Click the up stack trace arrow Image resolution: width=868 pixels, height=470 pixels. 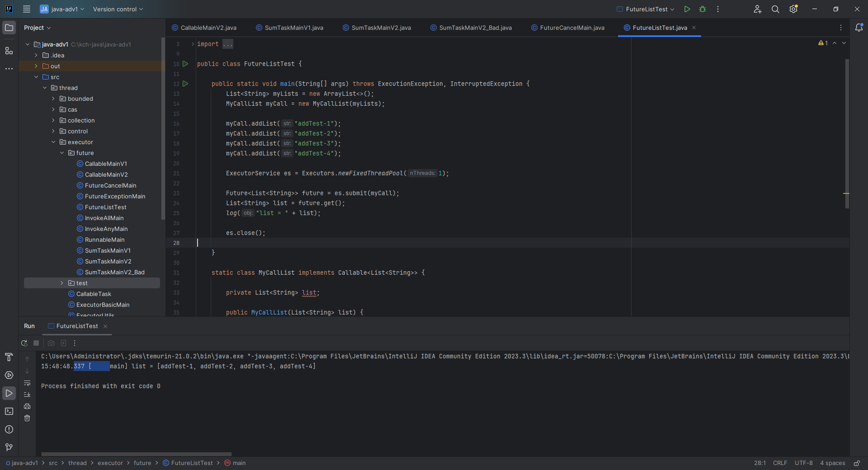[27, 359]
